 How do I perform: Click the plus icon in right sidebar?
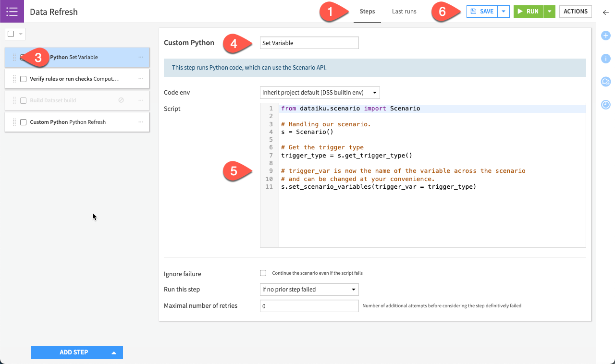(x=605, y=35)
